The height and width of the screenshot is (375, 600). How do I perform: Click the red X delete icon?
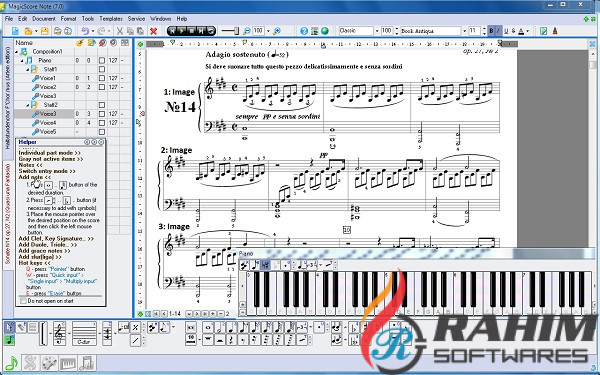[153, 31]
